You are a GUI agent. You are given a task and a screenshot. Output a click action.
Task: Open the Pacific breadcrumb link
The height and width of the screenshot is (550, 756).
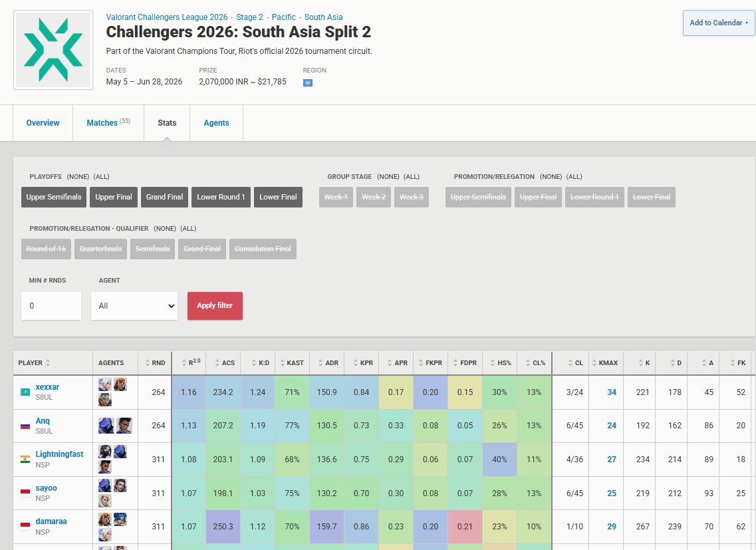point(283,17)
